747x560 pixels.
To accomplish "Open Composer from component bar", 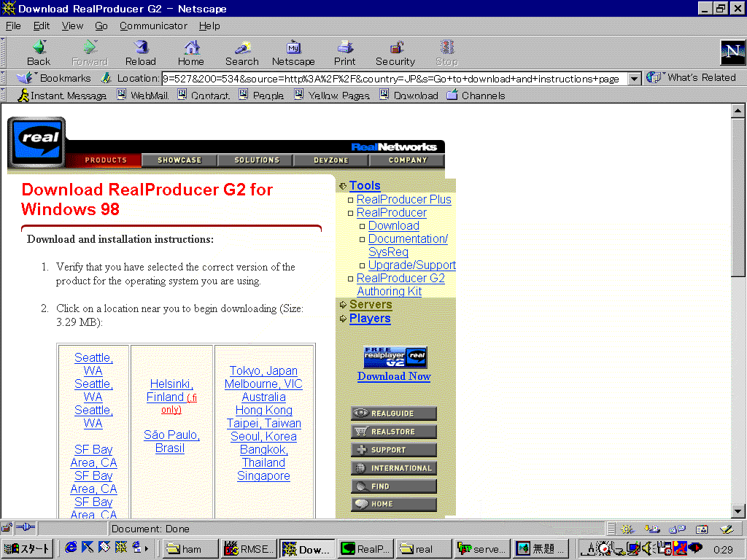I will (727, 529).
